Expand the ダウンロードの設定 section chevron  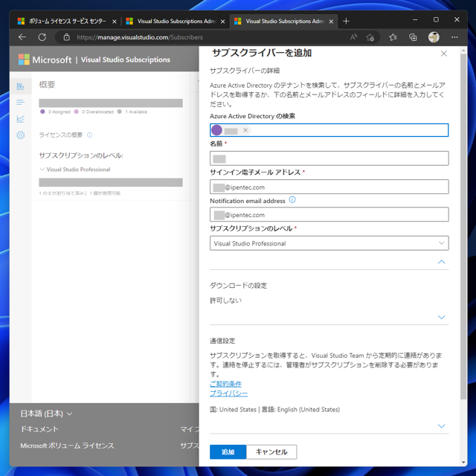click(441, 318)
